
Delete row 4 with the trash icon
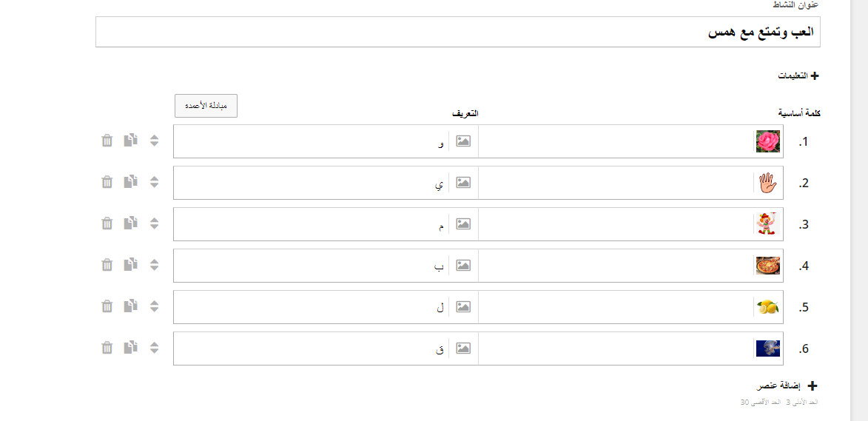pos(107,265)
